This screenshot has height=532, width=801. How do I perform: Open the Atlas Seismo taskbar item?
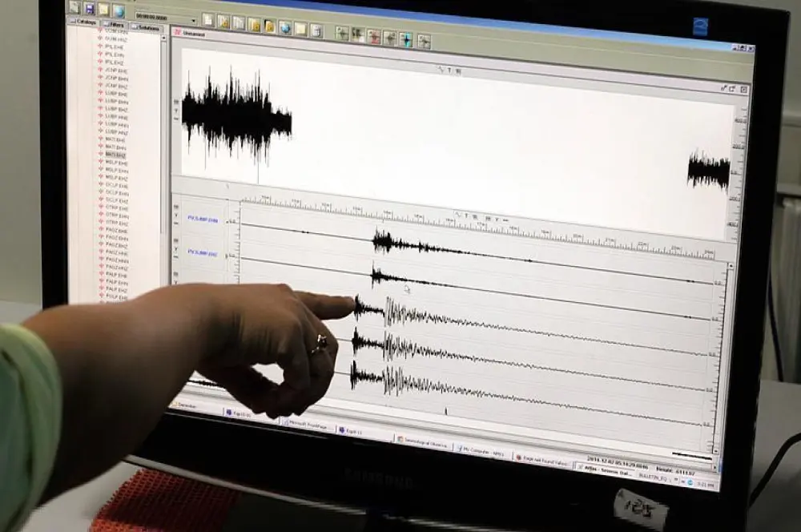605,470
